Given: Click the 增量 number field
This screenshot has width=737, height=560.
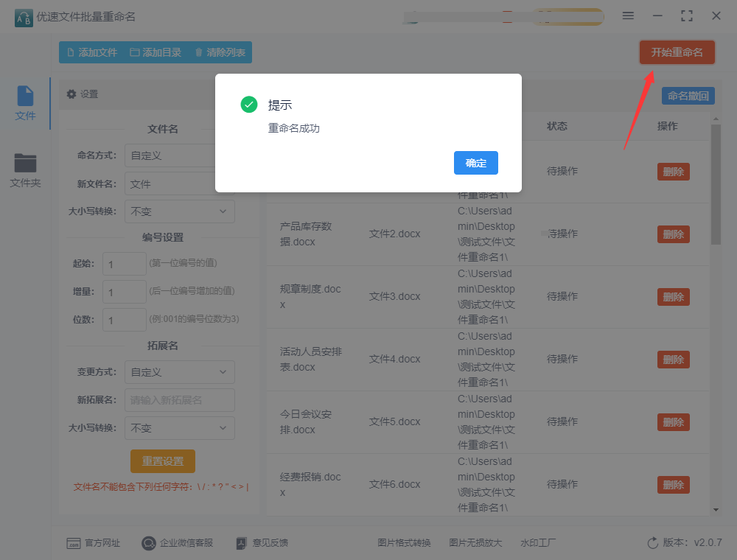Looking at the screenshot, I should 124,292.
